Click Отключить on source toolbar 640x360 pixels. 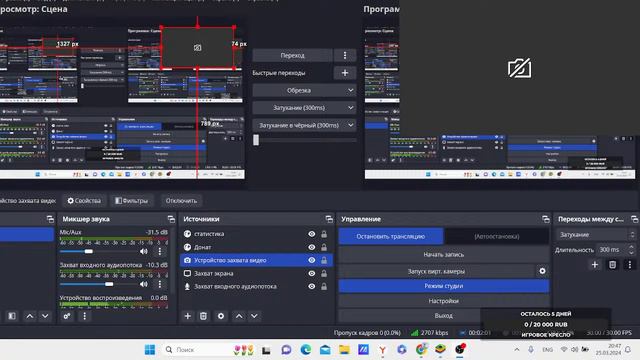tap(181, 201)
